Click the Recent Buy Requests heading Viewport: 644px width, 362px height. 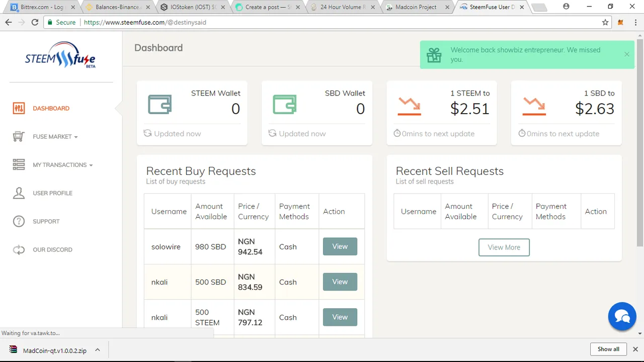point(201,171)
